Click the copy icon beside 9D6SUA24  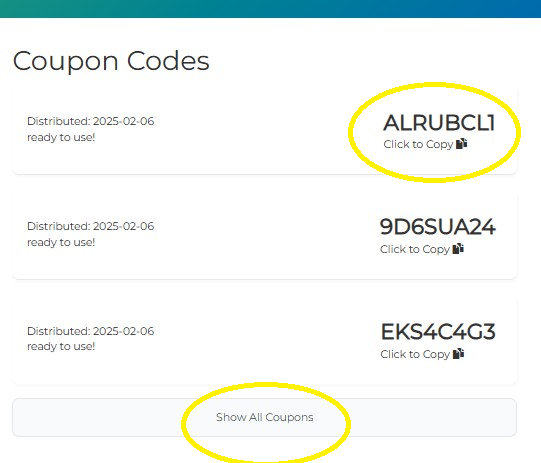pos(458,248)
